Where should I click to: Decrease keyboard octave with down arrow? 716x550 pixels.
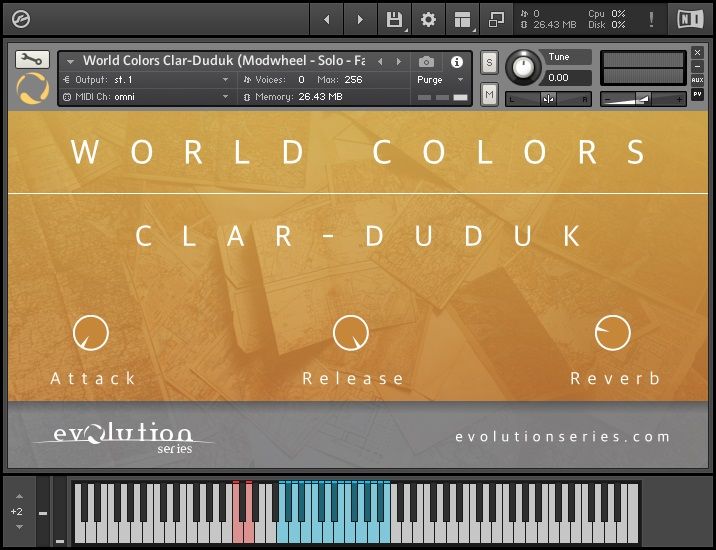pyautogui.click(x=19, y=527)
